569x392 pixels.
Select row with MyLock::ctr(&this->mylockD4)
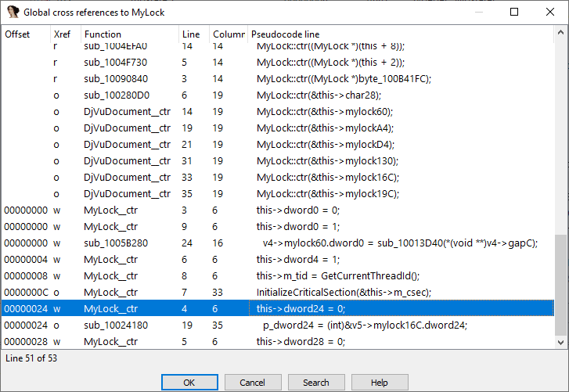[278, 145]
